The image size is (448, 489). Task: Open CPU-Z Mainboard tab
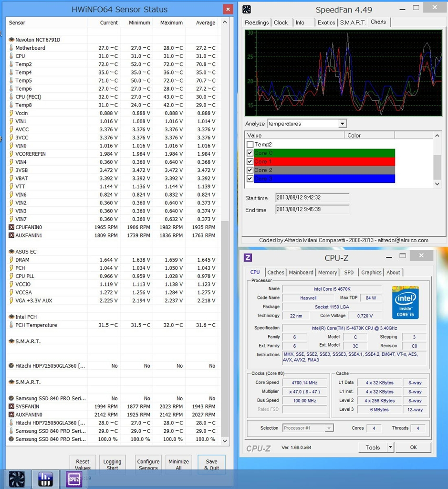point(301,272)
